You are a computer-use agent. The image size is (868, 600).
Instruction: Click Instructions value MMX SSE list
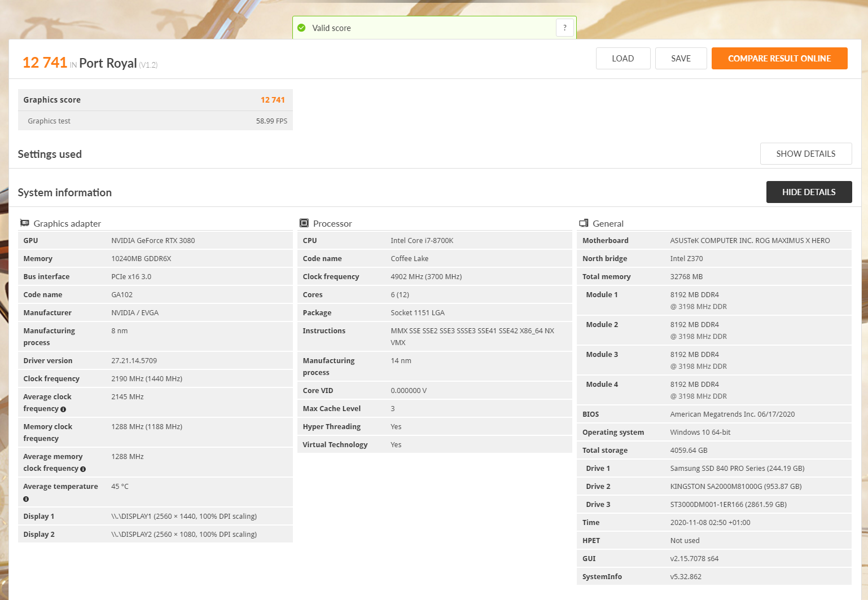472,337
